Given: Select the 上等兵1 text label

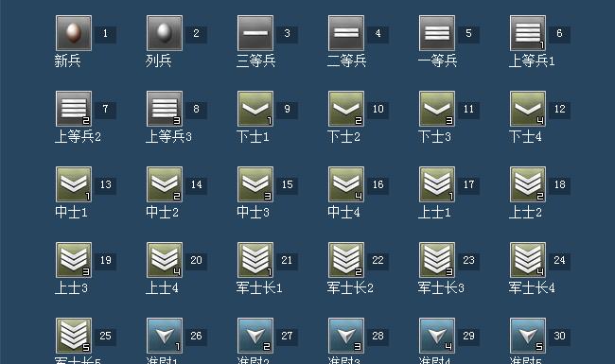Looking at the screenshot, I should (x=532, y=61).
